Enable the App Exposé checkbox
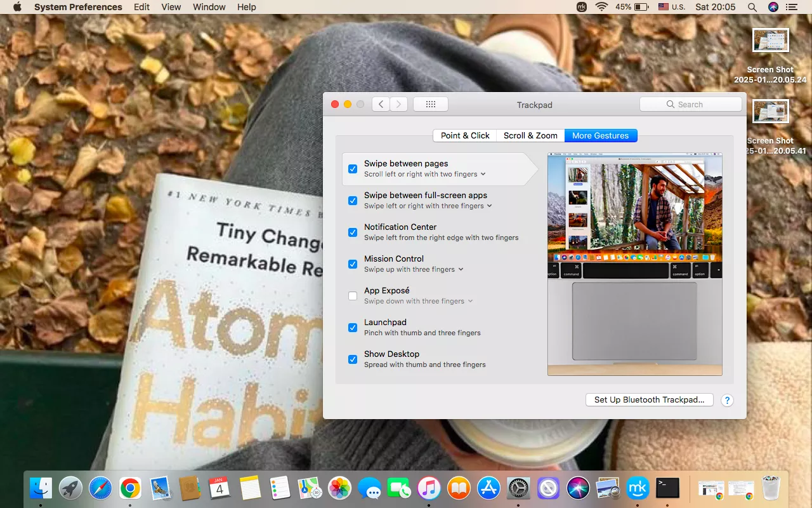Image resolution: width=812 pixels, height=508 pixels. [x=353, y=296]
